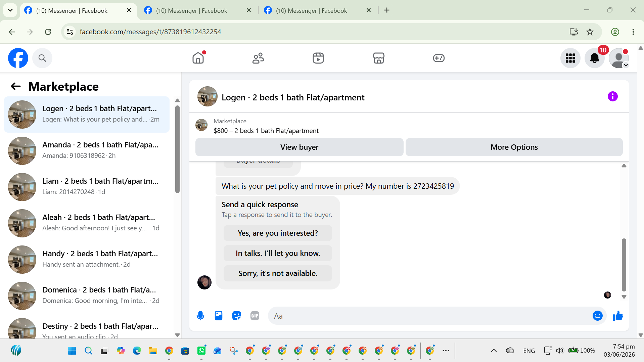This screenshot has height=362, width=644.
Task: Open Windows taskbar search
Action: click(x=88, y=351)
